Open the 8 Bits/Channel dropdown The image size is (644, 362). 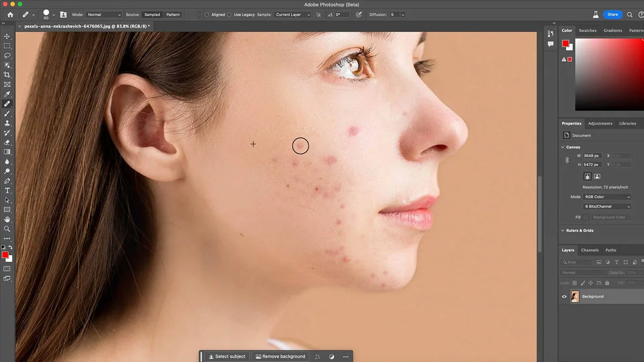pos(607,206)
